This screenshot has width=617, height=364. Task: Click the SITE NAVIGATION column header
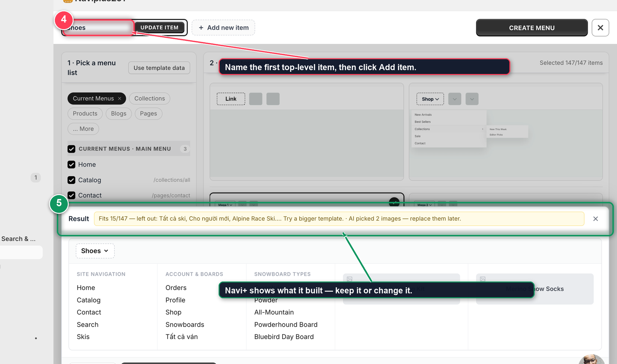101,274
